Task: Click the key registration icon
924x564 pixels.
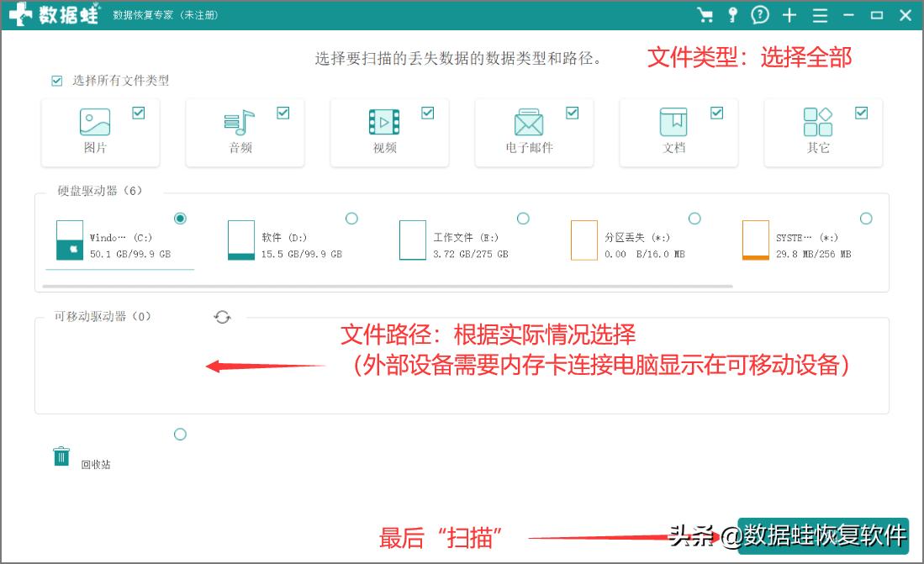Action: (732, 15)
